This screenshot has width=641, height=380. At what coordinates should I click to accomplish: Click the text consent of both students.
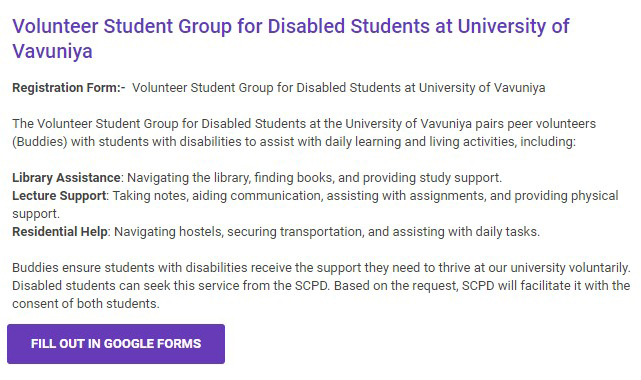click(86, 304)
